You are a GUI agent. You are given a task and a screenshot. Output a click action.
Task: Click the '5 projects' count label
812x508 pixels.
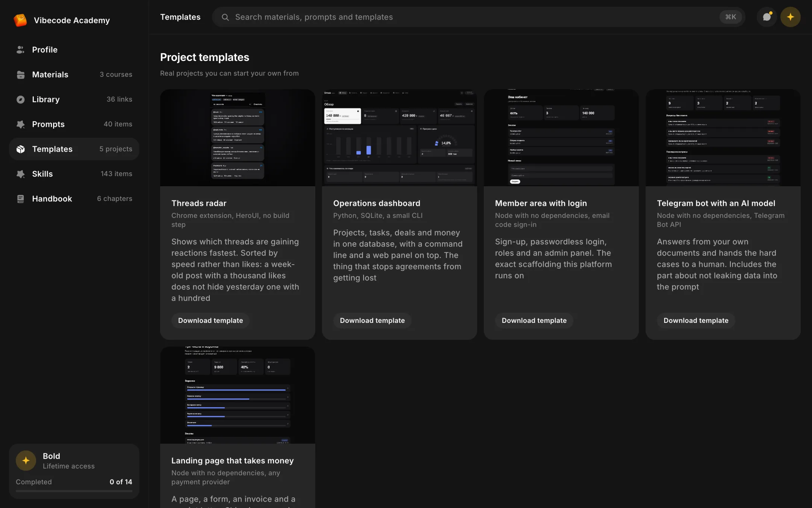(116, 149)
